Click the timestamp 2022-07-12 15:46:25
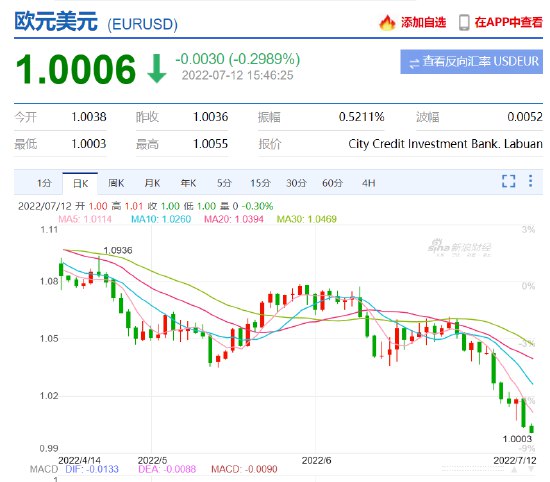This screenshot has height=482, width=550. pos(237,75)
